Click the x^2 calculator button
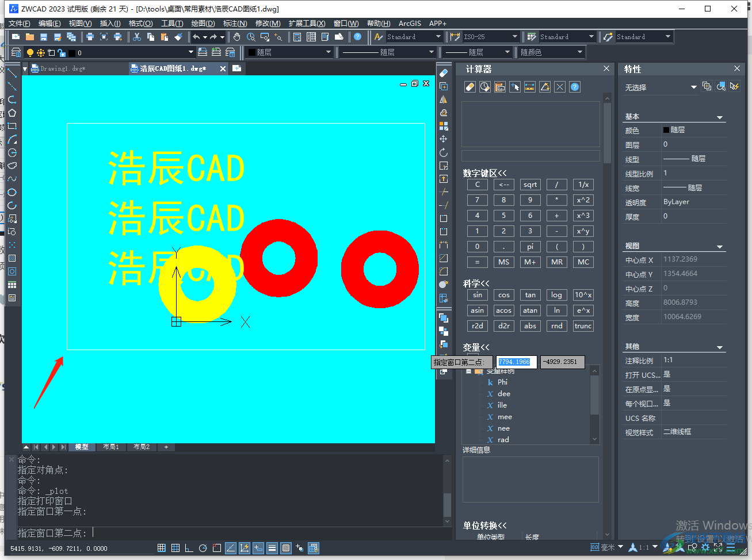This screenshot has width=752, height=560. pyautogui.click(x=583, y=200)
